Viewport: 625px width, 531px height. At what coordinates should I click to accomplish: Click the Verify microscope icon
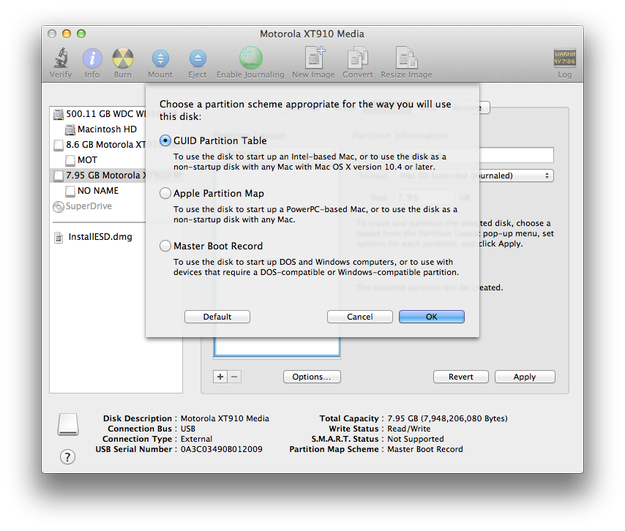(61, 58)
